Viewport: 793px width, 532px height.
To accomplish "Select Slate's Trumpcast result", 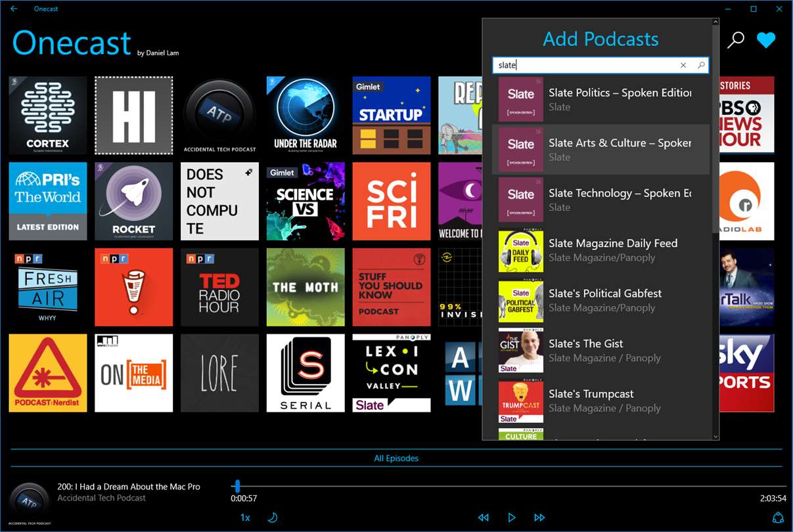I will tap(600, 401).
